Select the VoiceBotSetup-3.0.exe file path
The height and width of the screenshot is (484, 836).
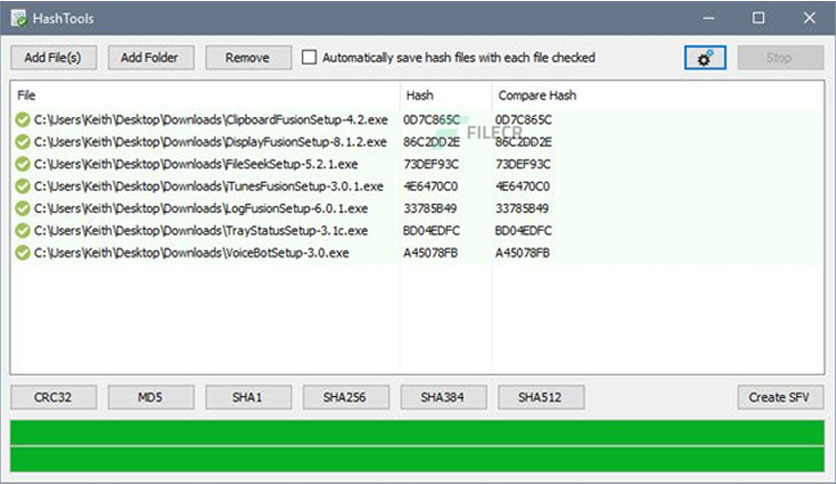tap(191, 253)
